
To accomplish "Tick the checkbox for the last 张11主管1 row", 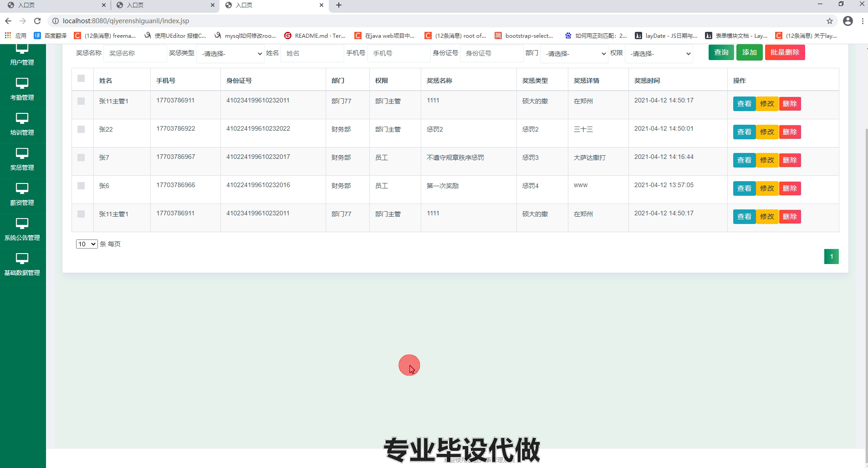I will [81, 214].
